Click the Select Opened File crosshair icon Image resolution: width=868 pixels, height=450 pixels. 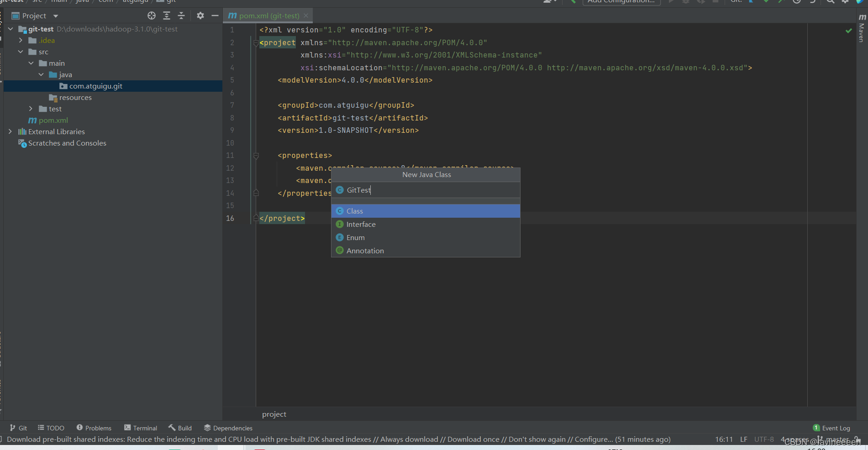(152, 16)
